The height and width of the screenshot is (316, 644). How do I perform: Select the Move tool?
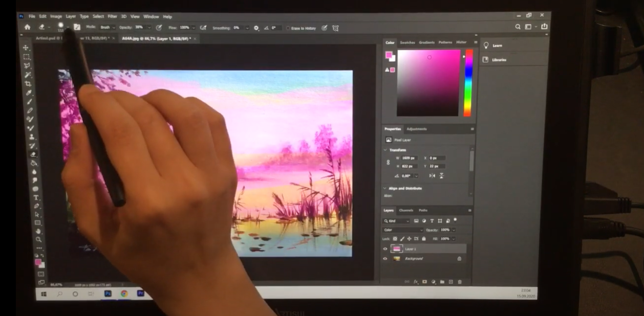26,48
